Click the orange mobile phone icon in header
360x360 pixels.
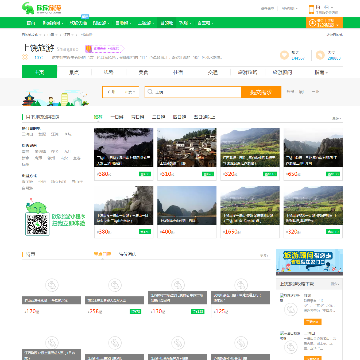(311, 9)
